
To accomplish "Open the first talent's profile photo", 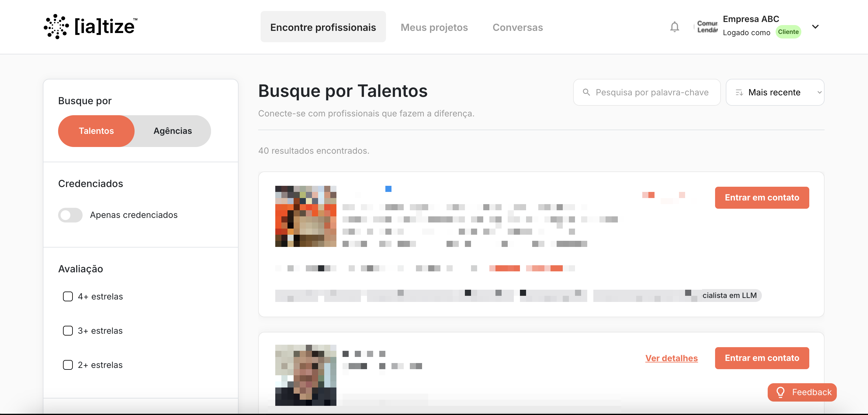I will tap(305, 216).
